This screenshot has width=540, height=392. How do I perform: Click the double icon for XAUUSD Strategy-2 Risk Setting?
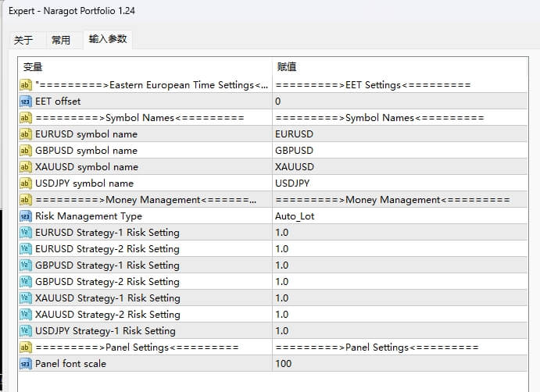pyautogui.click(x=26, y=315)
